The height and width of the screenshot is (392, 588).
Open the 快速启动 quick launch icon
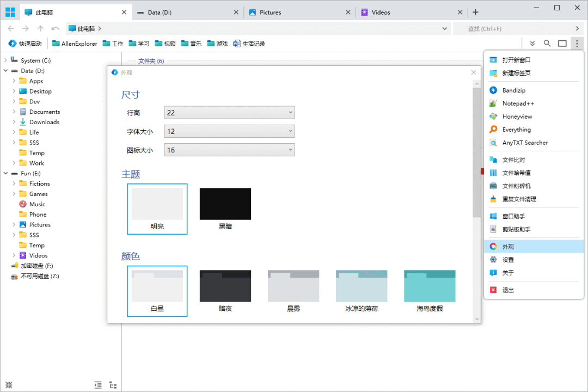(25, 44)
